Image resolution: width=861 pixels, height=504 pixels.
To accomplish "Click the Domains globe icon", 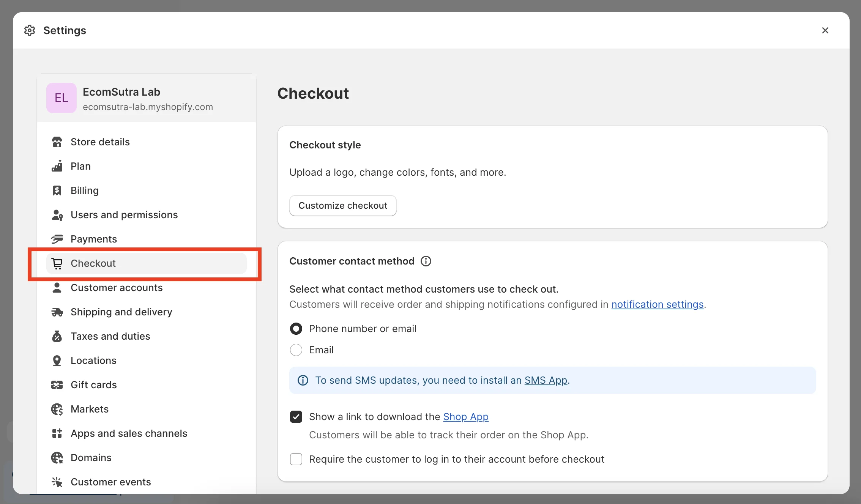I will click(57, 458).
